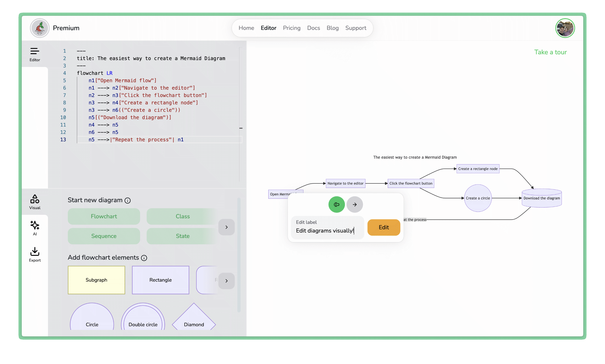This screenshot has height=364, width=605.
Task: Expand flowchart elements carousel next arrow
Action: 226,280
